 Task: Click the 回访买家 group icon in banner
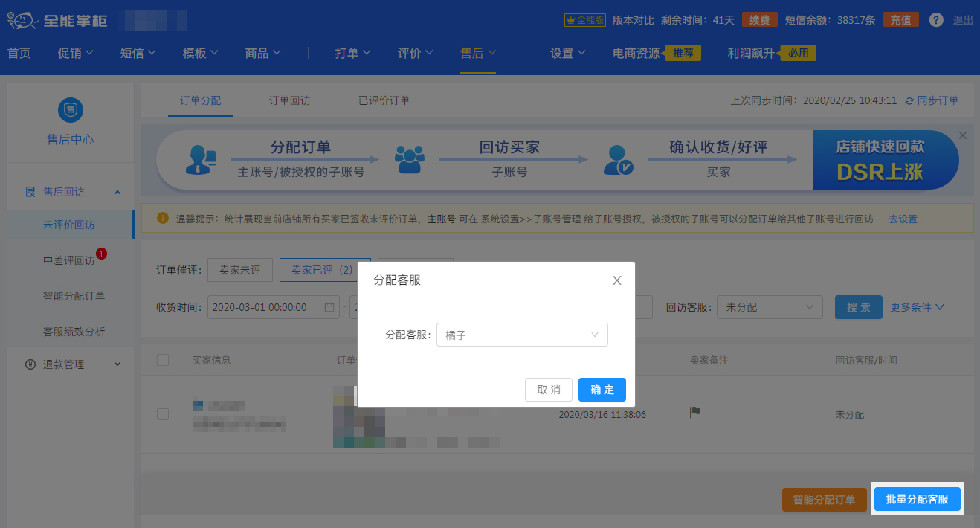(x=409, y=159)
